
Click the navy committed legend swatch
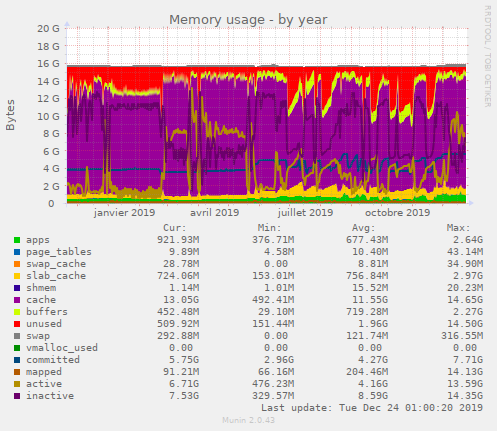click(17, 360)
